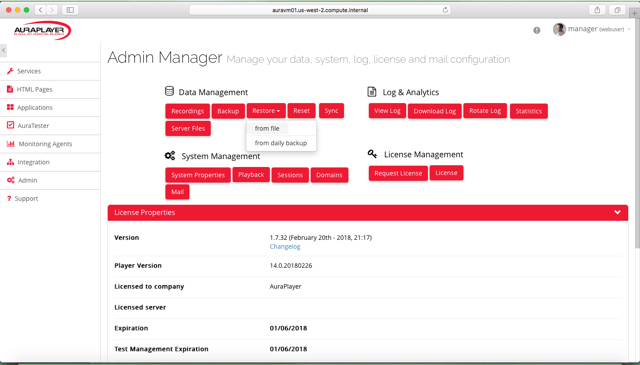640x365 pixels.
Task: Click the Domains button
Action: click(x=329, y=175)
